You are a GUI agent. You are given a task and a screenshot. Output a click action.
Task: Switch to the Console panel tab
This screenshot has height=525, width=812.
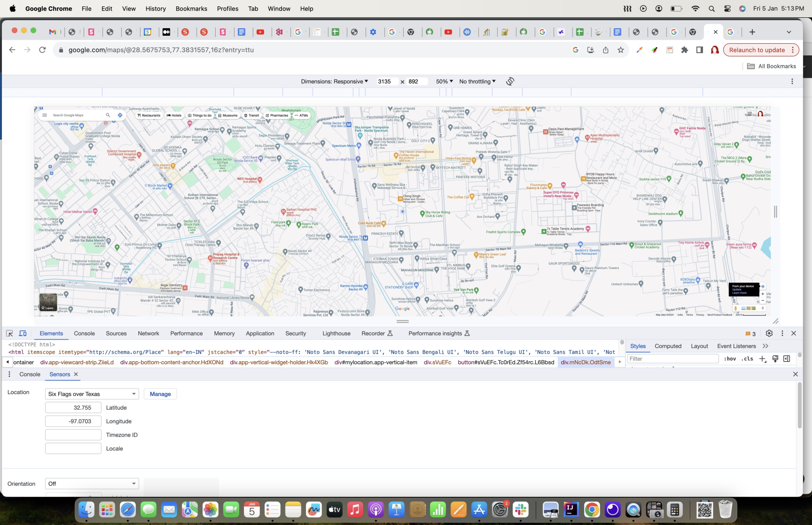pos(84,333)
